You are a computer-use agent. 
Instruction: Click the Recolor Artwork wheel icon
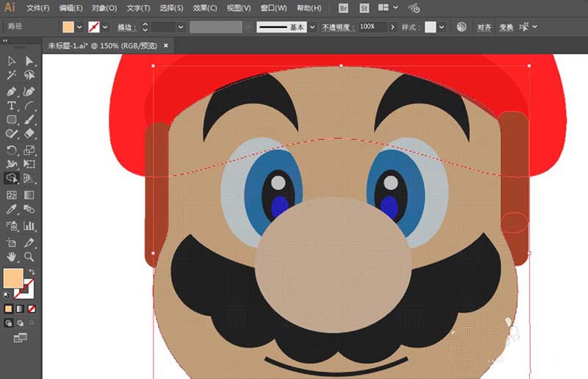coord(462,27)
